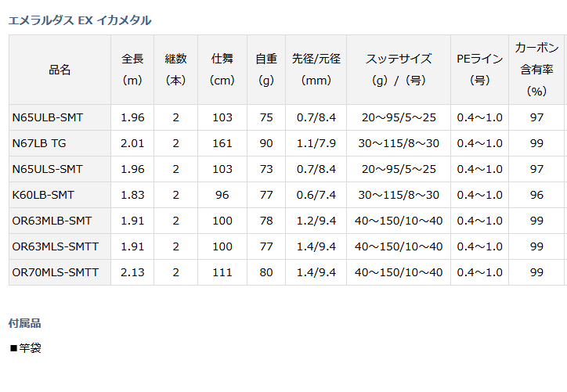
Task: Click the 仕舞 (cm) column header
Action: point(222,70)
